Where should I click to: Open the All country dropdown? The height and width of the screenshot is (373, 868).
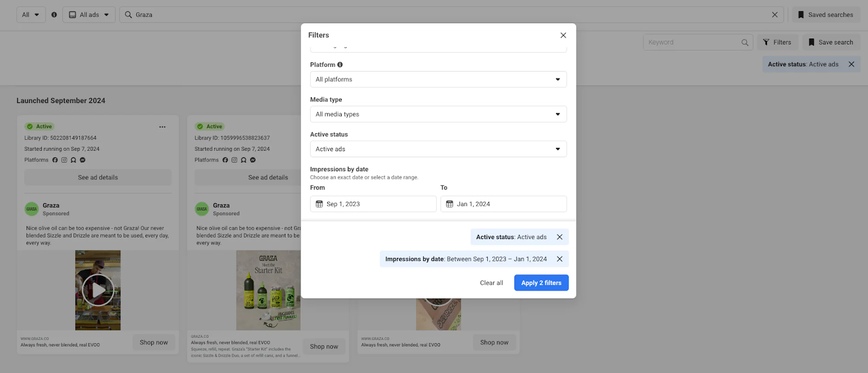31,15
